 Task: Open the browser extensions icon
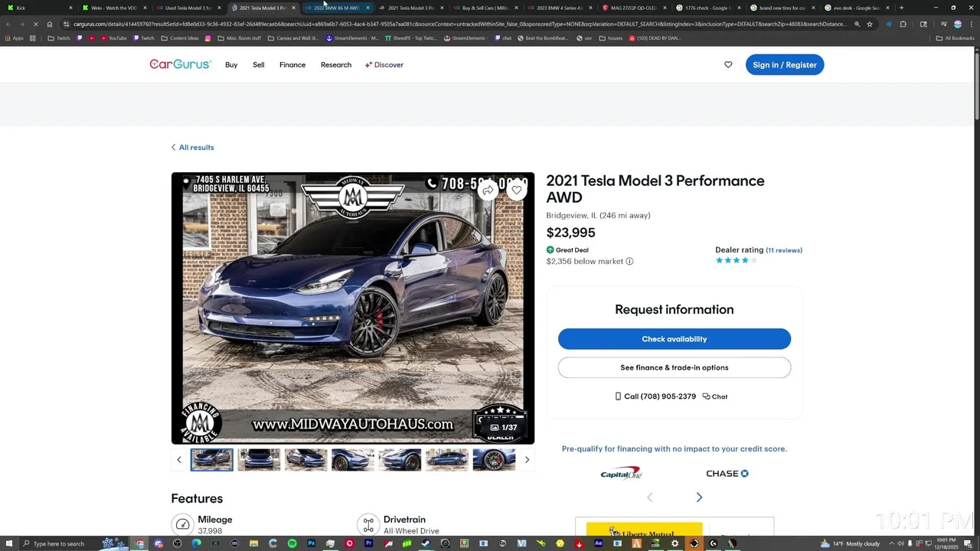coord(903,24)
